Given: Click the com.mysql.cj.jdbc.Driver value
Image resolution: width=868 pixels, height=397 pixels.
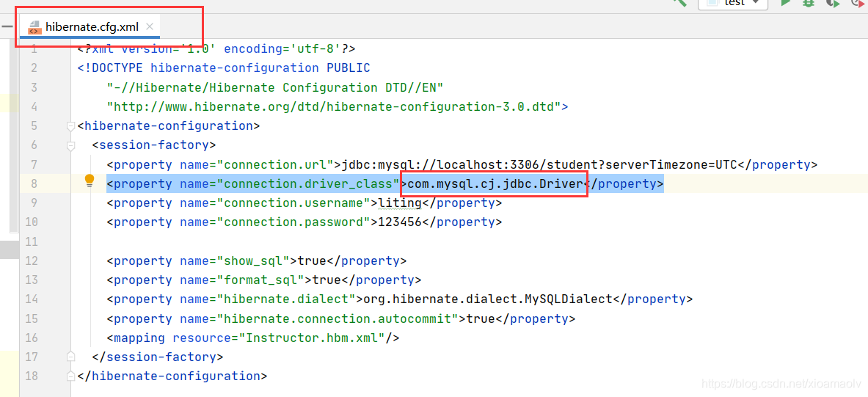Looking at the screenshot, I should 496,184.
